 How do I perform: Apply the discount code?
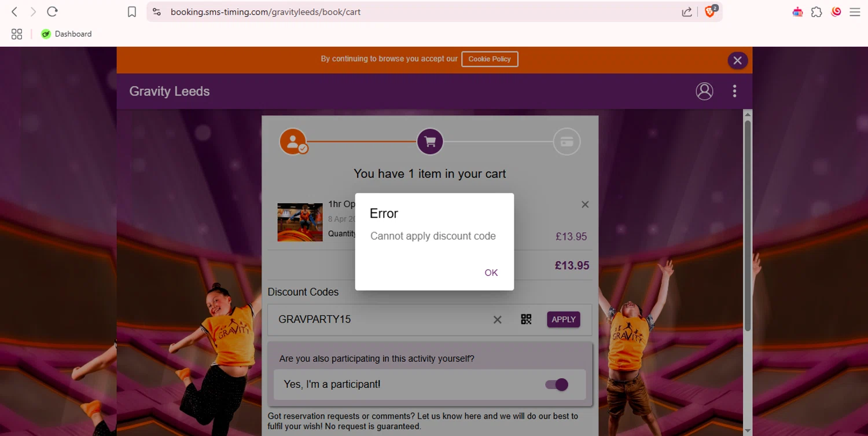(564, 320)
